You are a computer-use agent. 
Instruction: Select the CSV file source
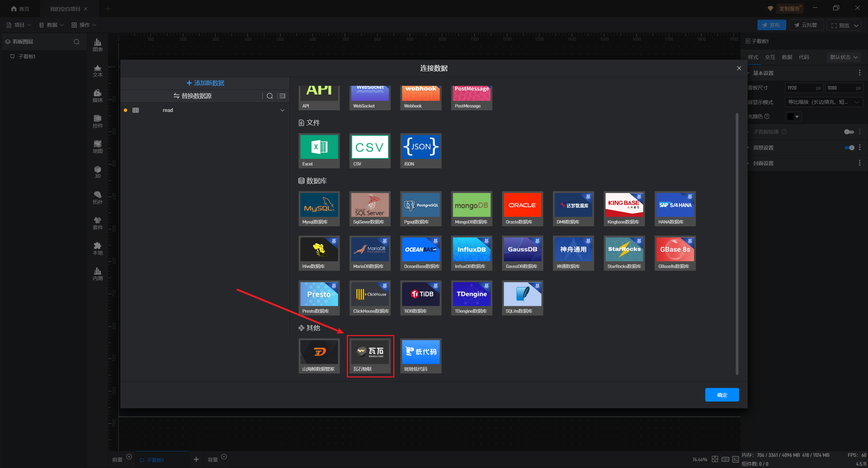[x=370, y=151]
